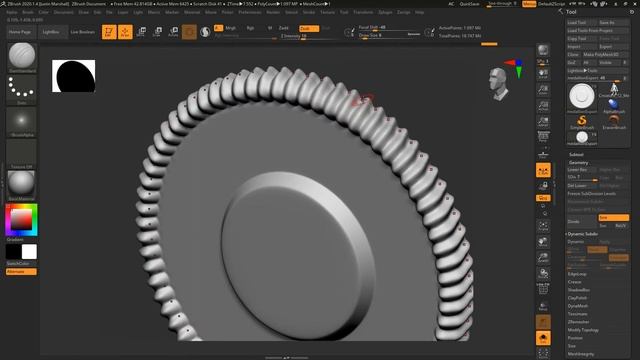Click the ZoomD icon
The width and height of the screenshot is (640, 360).
tap(543, 258)
